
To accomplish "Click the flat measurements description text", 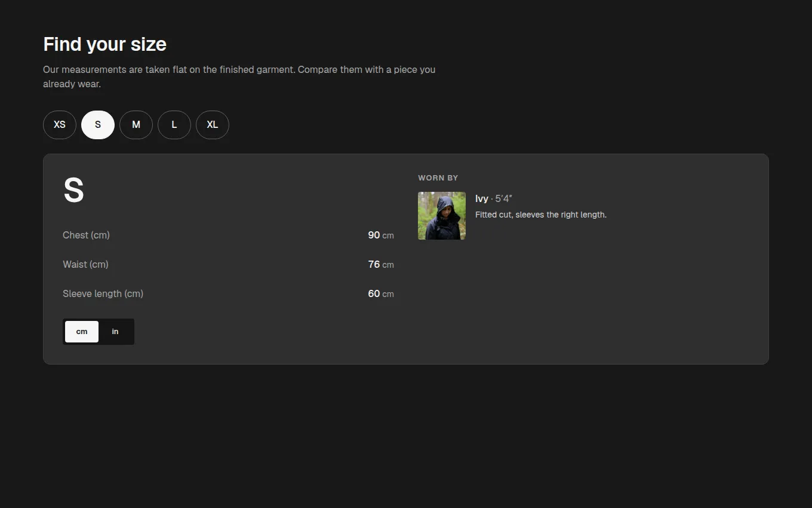I will click(239, 76).
